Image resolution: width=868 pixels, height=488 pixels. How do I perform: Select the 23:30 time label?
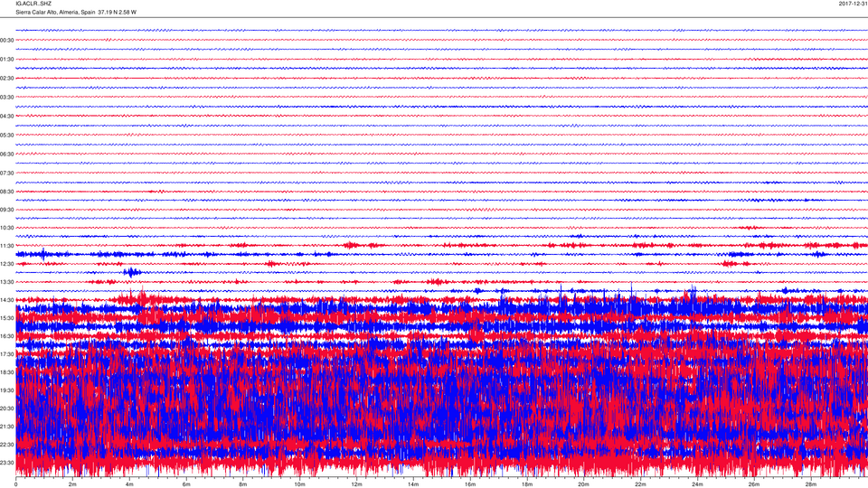pyautogui.click(x=7, y=463)
